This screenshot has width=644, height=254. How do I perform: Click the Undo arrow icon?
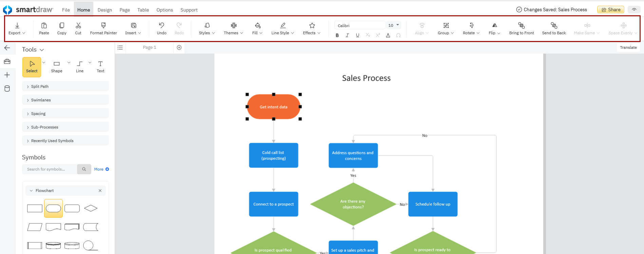click(x=162, y=25)
